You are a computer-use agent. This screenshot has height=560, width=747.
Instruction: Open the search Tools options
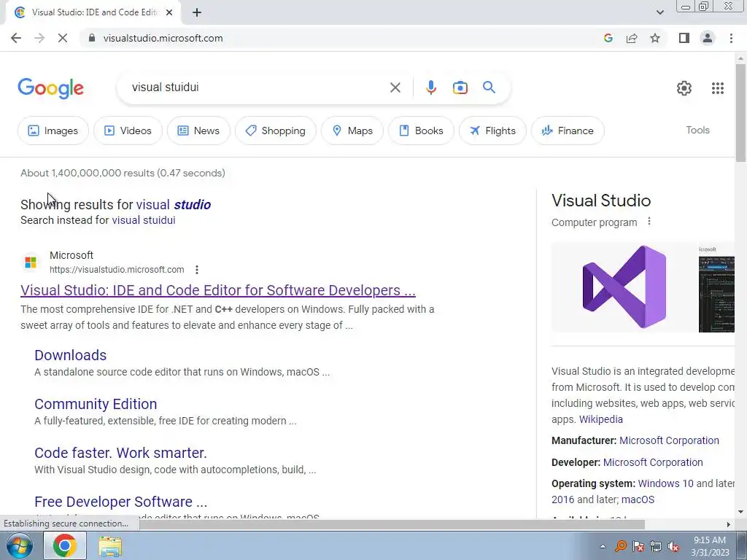(697, 130)
